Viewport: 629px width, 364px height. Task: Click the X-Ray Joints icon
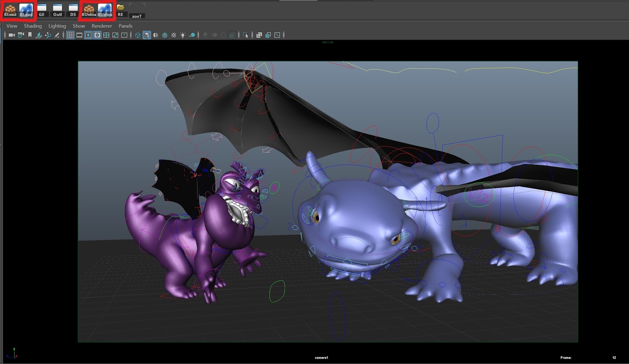click(x=277, y=35)
